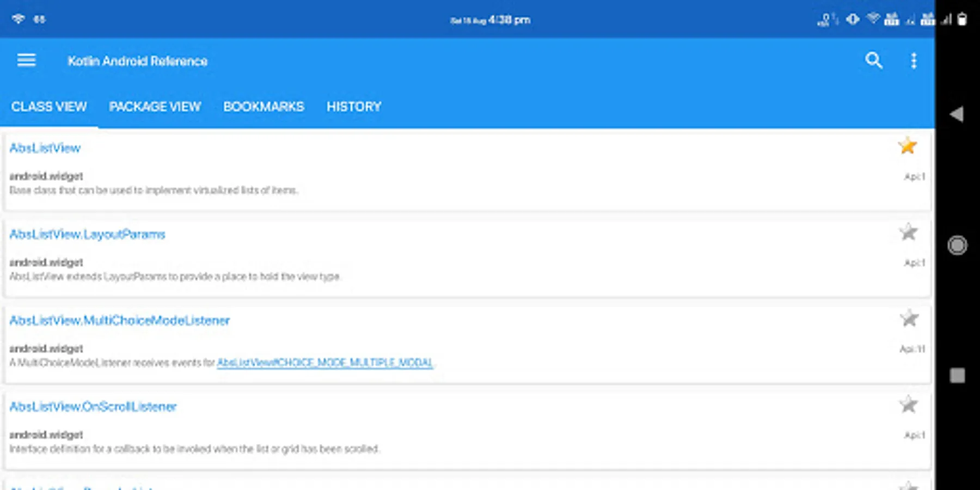Viewport: 980px width, 490px height.
Task: Tap the Android recent apps square button
Action: click(x=957, y=376)
